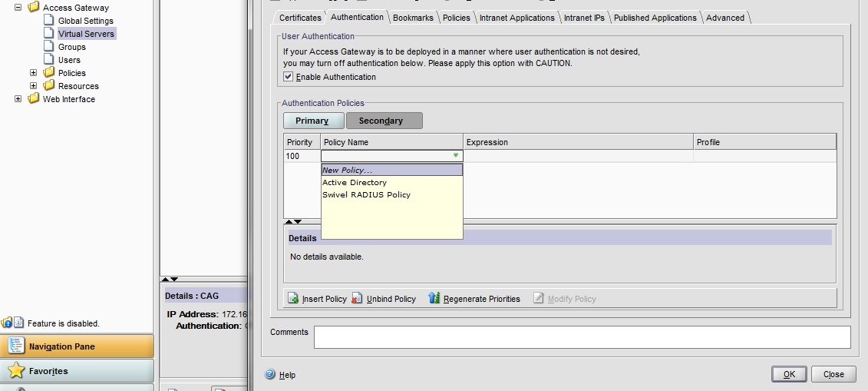Expand the Resources tree node
Screen dimensions: 868x391
pos(33,86)
